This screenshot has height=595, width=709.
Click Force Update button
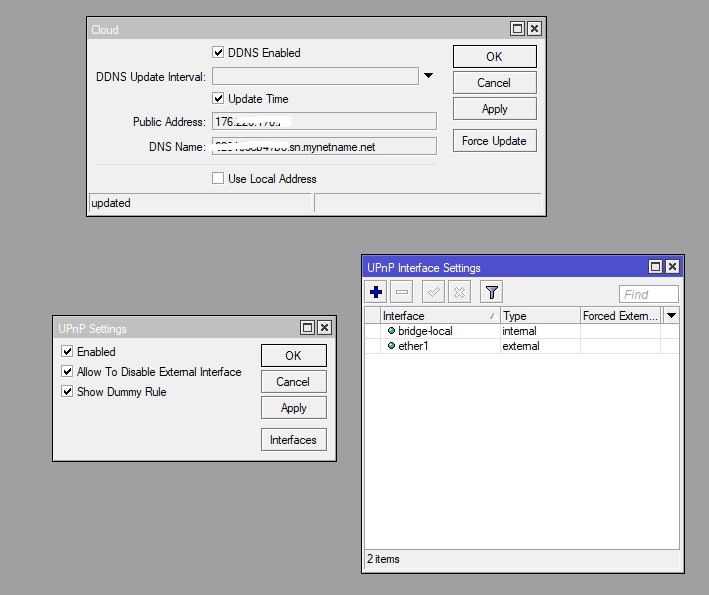495,141
